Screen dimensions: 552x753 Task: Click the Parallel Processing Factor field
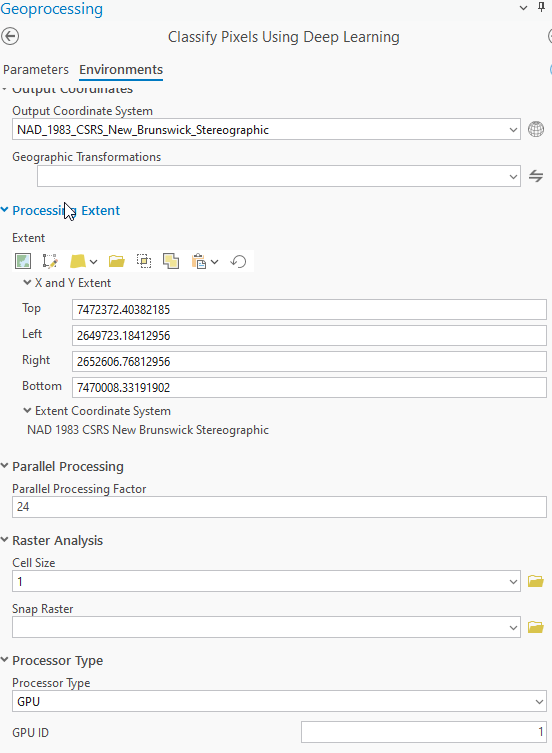coord(279,507)
